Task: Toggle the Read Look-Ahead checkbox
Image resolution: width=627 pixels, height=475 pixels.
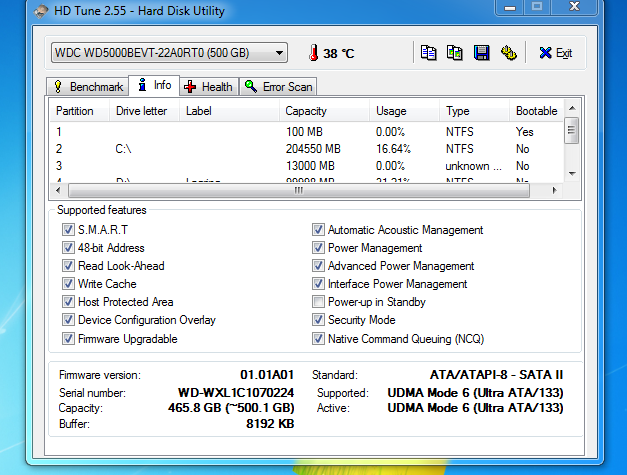Action: [68, 265]
